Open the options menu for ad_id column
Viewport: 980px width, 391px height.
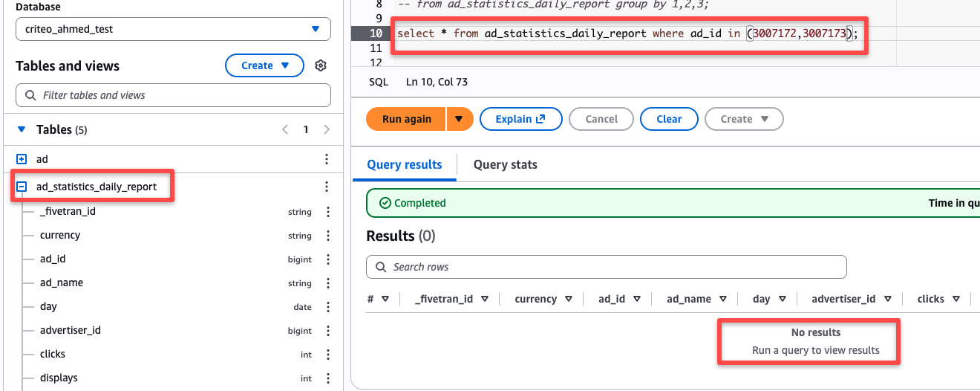click(x=328, y=259)
